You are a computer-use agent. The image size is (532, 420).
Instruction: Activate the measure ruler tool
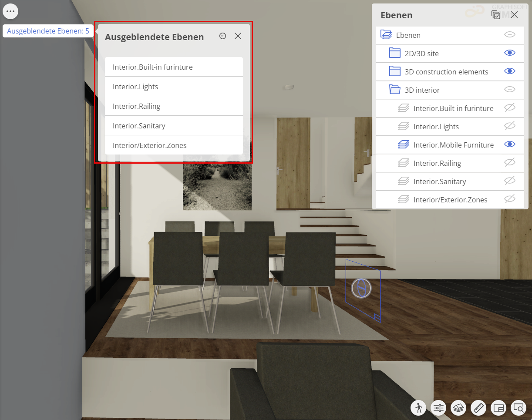pyautogui.click(x=478, y=408)
